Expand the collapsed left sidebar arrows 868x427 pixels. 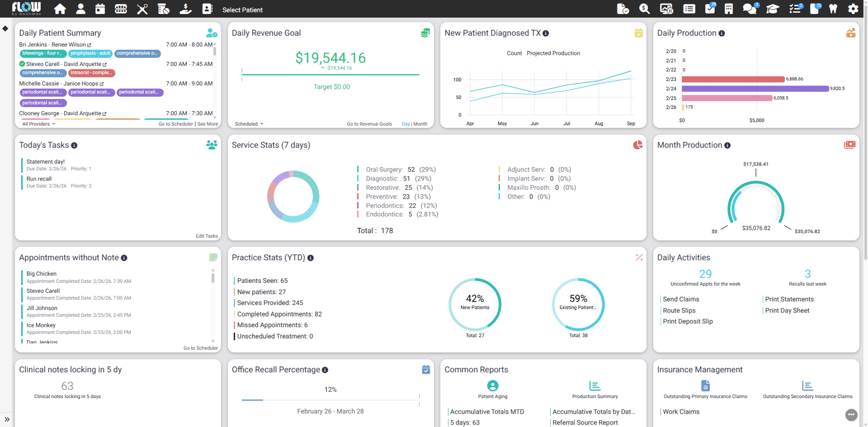7,420
